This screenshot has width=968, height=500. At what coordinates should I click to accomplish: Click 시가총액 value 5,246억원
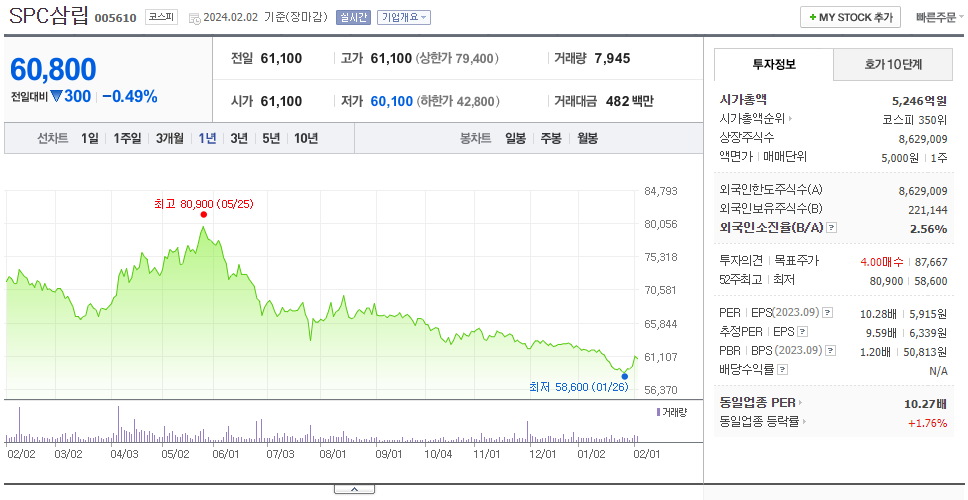coord(919,101)
